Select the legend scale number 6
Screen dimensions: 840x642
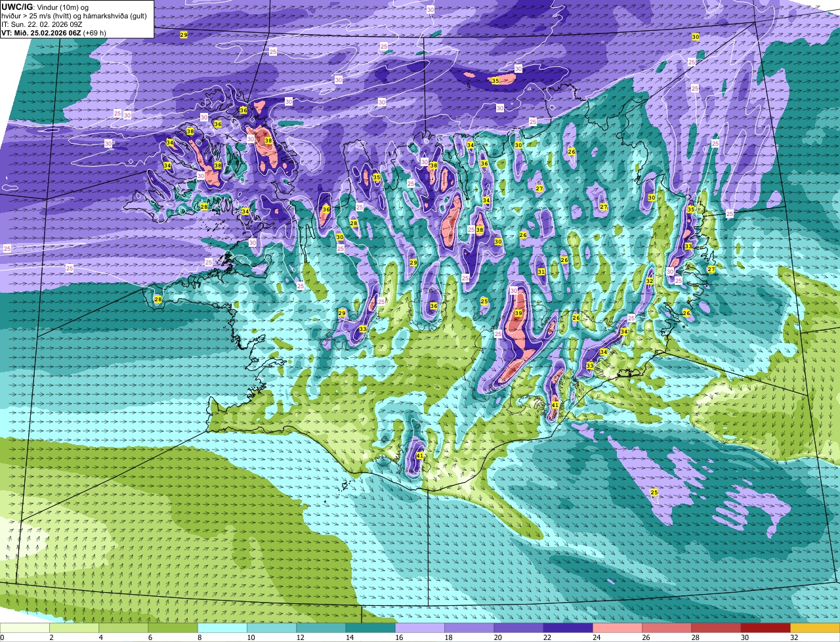click(x=149, y=637)
